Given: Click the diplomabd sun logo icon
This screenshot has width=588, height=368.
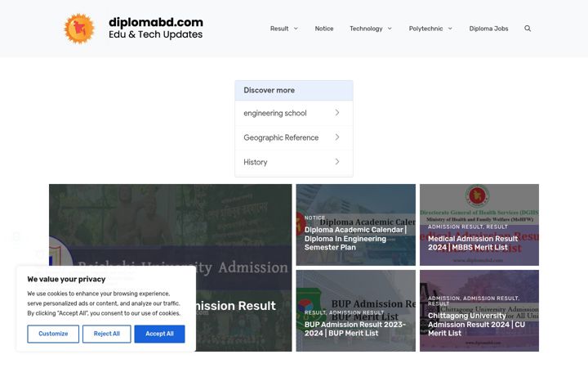Looking at the screenshot, I should point(79,29).
